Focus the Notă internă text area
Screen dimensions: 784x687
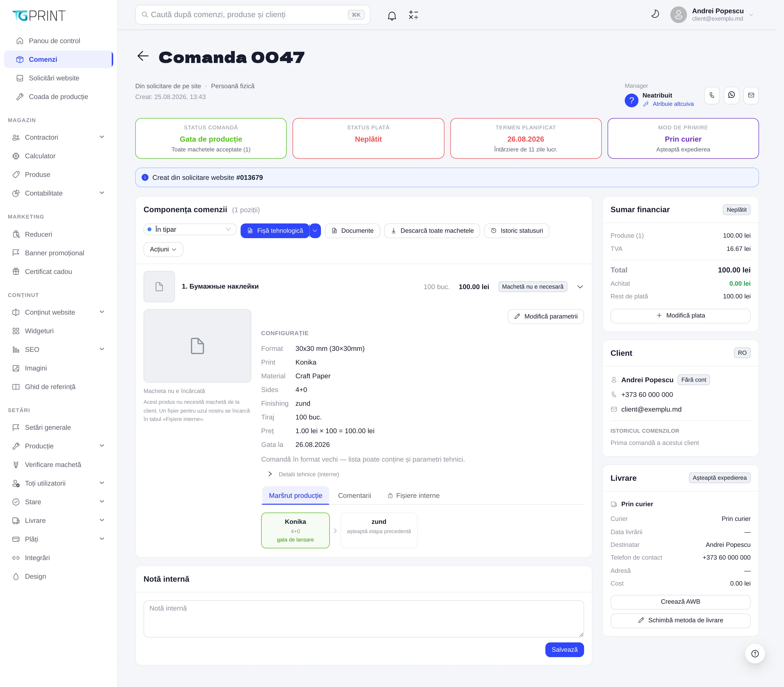[x=364, y=619]
